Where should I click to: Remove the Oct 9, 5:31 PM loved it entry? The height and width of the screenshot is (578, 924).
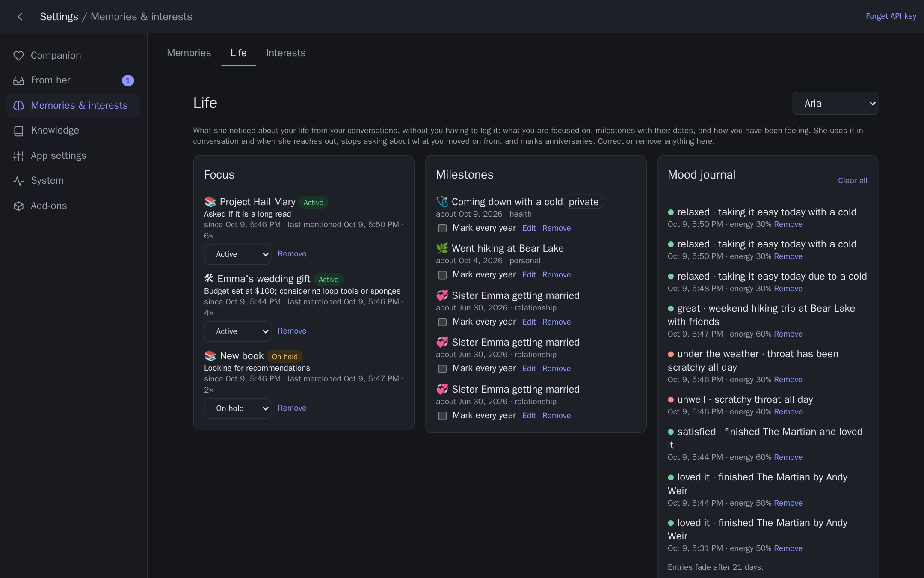tap(788, 548)
